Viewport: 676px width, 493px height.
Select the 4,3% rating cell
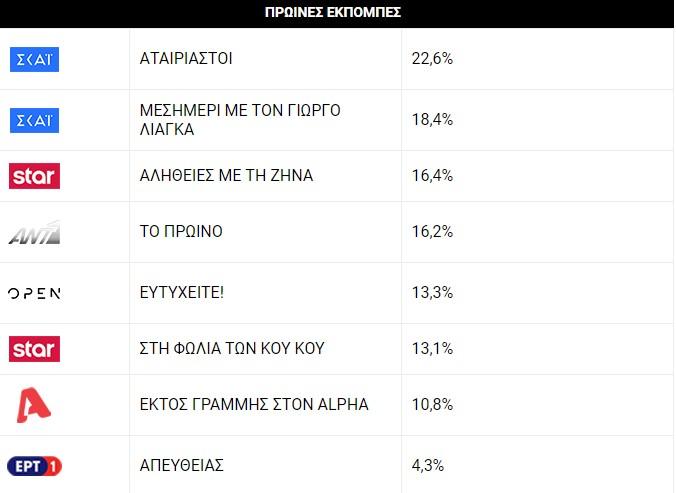click(428, 465)
